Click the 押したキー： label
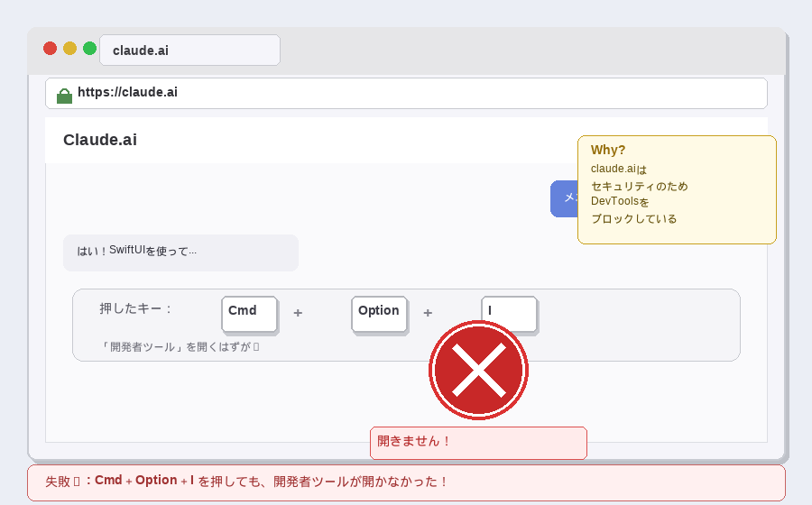Viewport: 812px width, 505px height. point(135,308)
